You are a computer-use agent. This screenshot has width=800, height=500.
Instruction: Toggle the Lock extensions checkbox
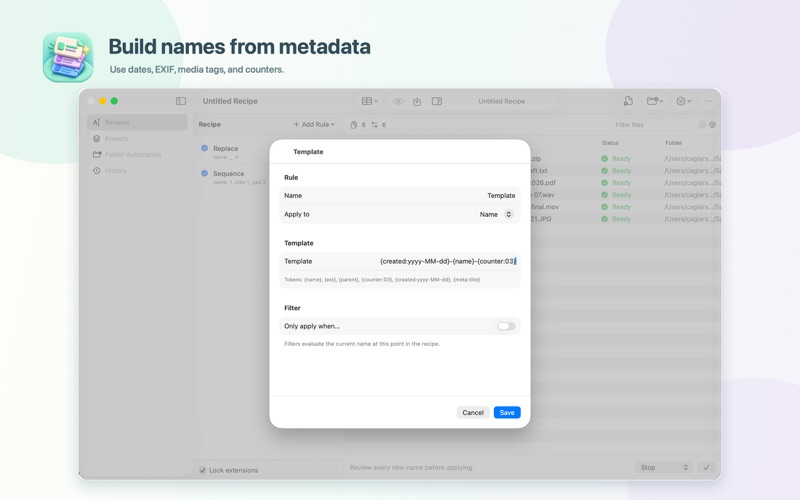point(203,470)
